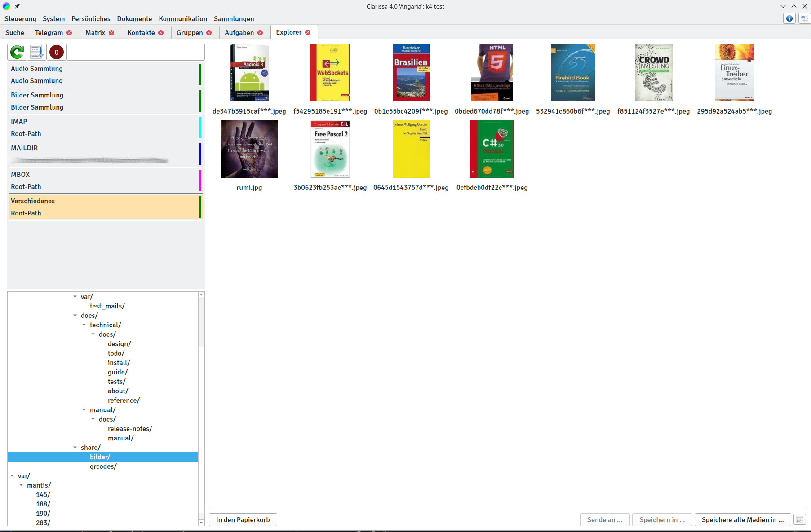Switch to the Kontakte tab
811x532 pixels.
(141, 33)
